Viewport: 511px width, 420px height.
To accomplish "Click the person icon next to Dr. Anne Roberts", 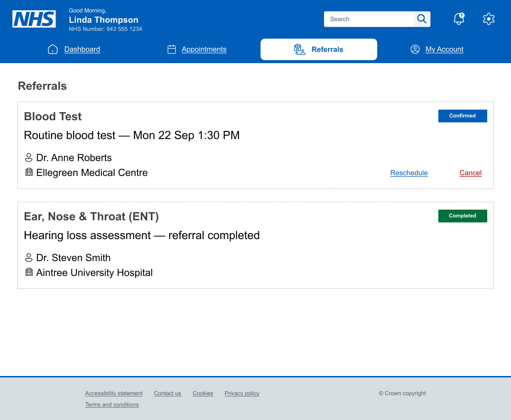I will click(29, 157).
